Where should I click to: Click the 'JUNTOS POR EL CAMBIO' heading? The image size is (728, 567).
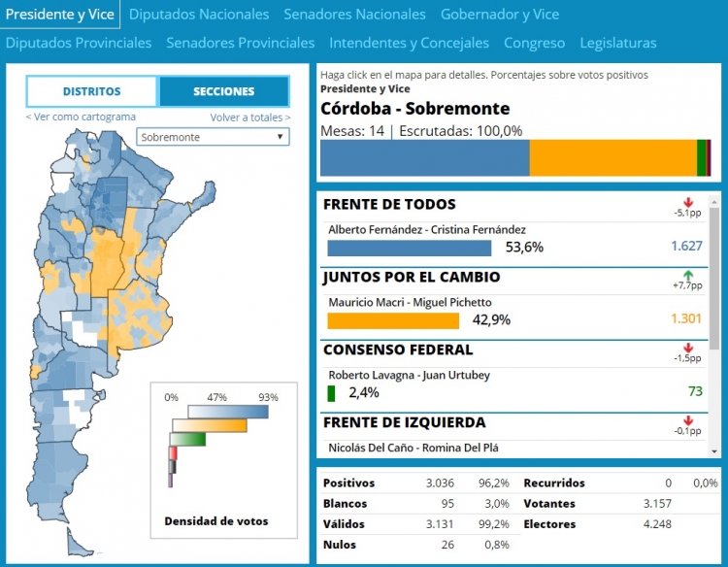point(412,278)
